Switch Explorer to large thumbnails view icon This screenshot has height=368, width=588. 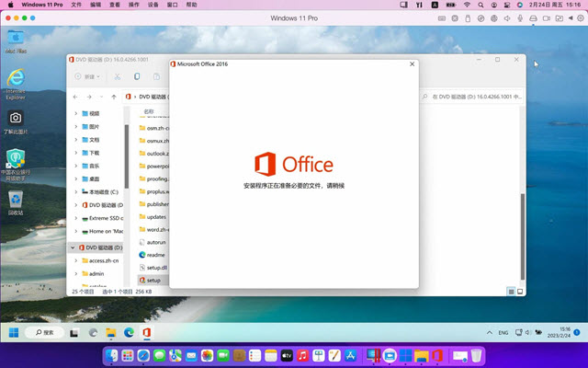(520, 292)
